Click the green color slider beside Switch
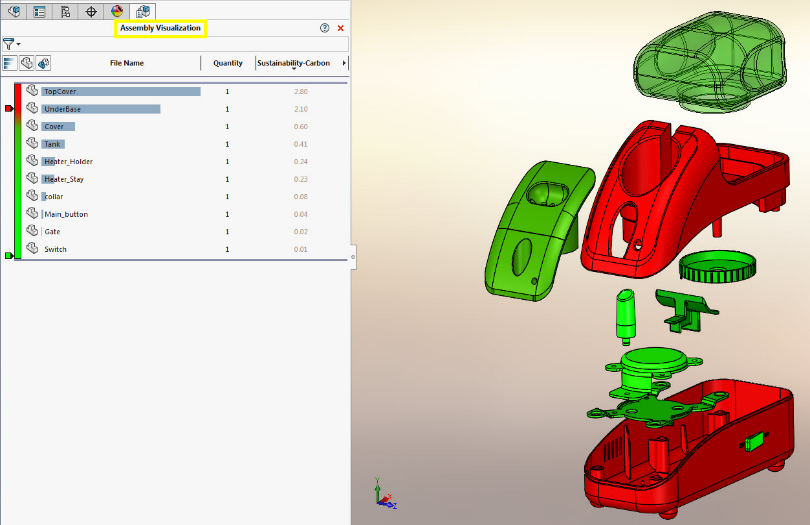The image size is (810, 525). [x=9, y=255]
